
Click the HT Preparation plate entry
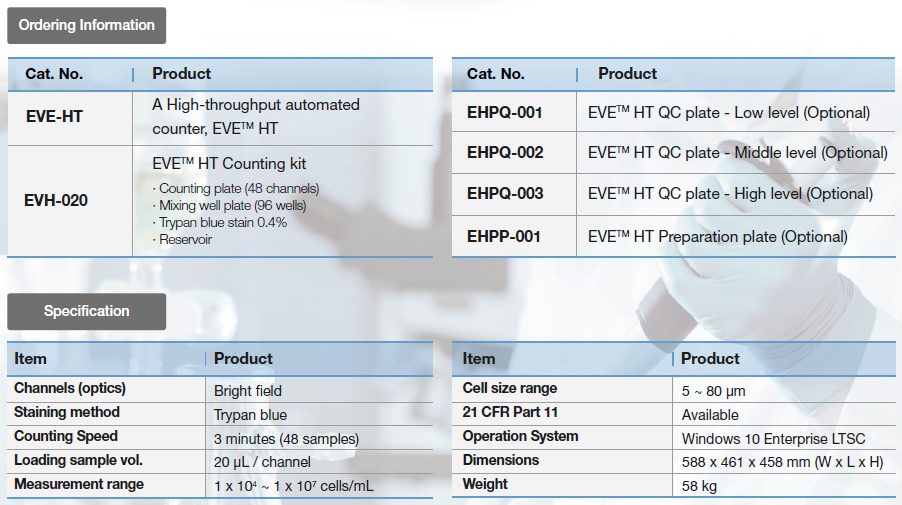[717, 237]
